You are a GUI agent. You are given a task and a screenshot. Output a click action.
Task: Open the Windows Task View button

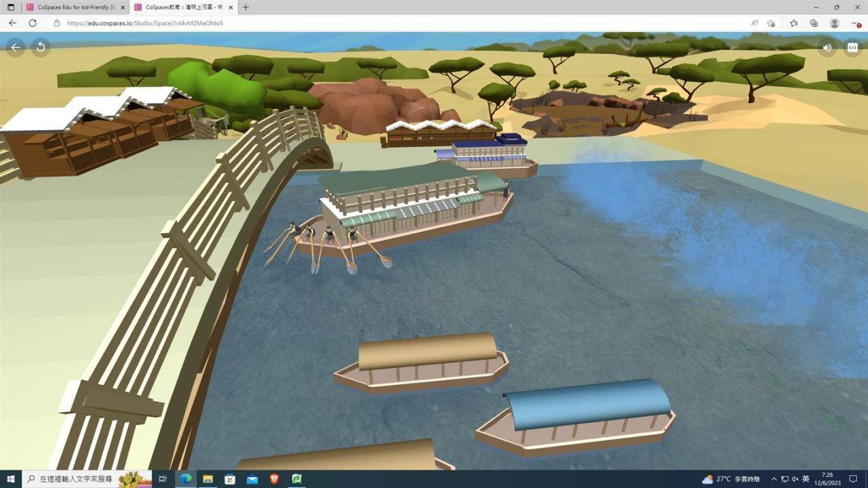click(163, 479)
